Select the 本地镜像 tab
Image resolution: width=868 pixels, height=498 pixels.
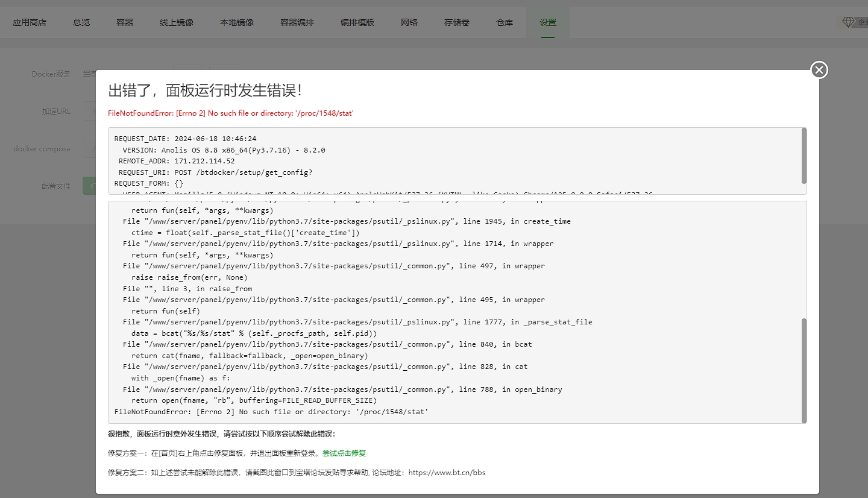(237, 22)
